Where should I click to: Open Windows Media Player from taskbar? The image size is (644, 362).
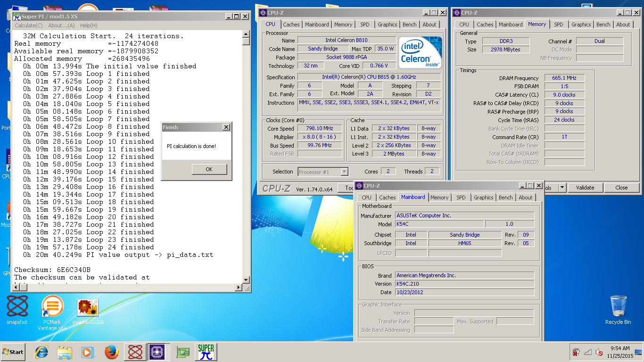(x=88, y=352)
